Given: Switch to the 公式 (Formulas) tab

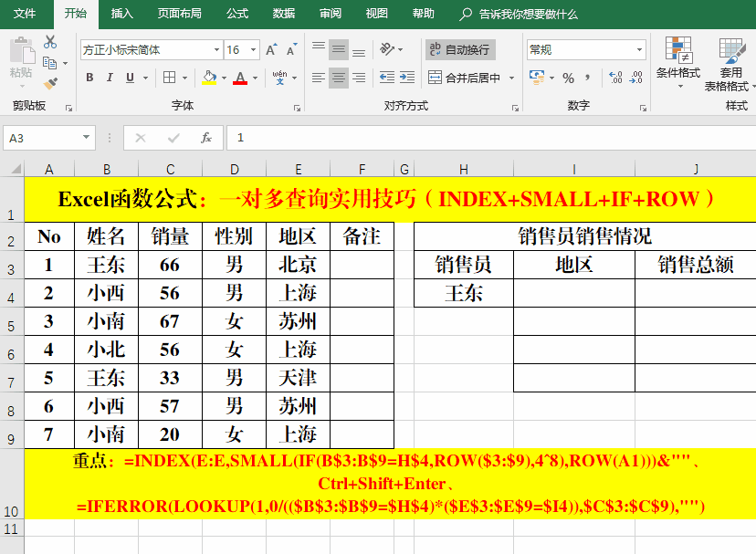Looking at the screenshot, I should [237, 14].
